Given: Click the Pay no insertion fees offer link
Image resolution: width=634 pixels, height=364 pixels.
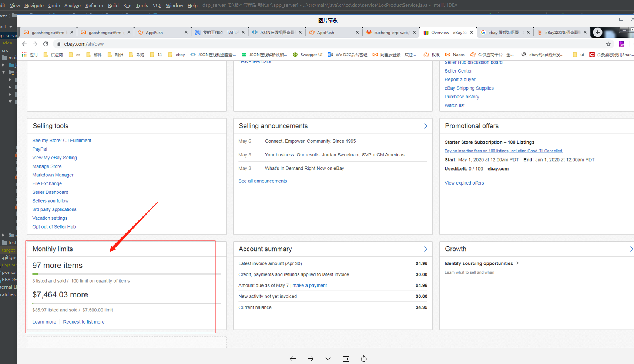Looking at the screenshot, I should click(x=504, y=151).
